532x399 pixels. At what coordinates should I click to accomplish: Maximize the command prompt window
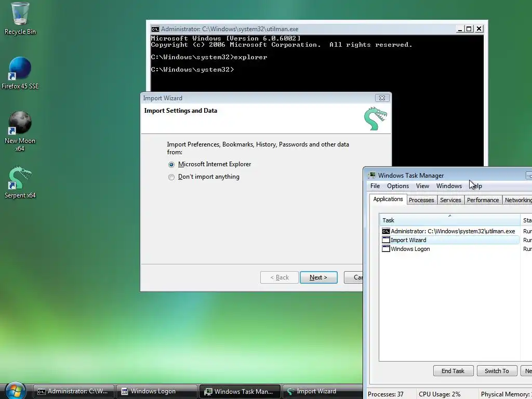pos(469,29)
